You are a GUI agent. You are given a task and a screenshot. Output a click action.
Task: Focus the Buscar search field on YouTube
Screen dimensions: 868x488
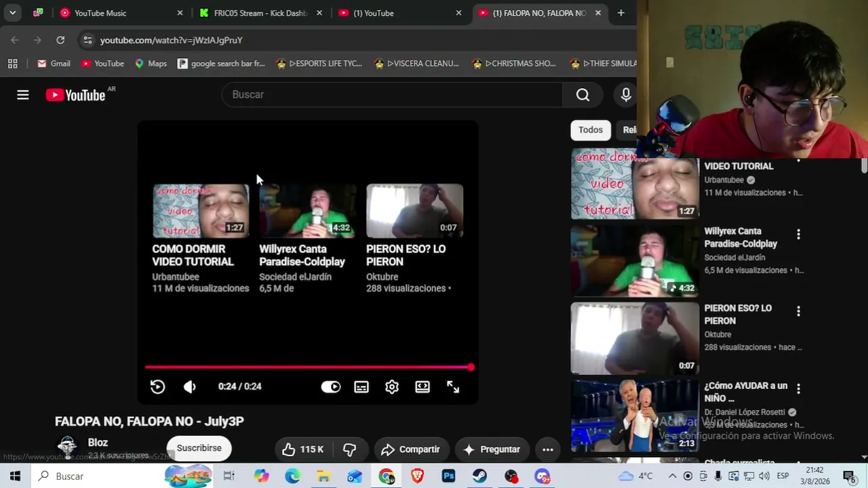pyautogui.click(x=393, y=95)
